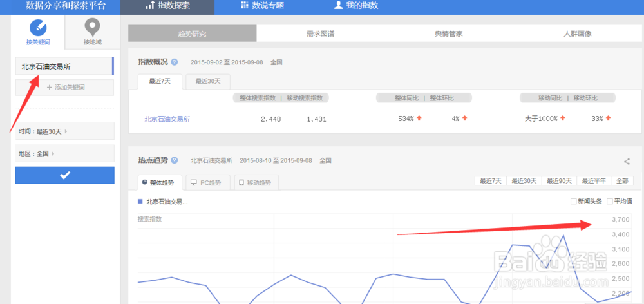The image size is (644, 304).
Task: Open the 舆情管家 tab
Action: 448,33
